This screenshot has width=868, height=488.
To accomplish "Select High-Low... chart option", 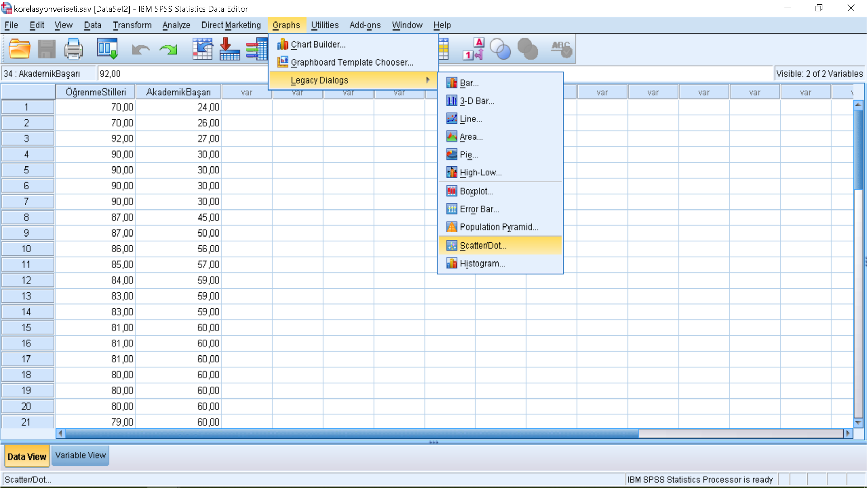I will pyautogui.click(x=500, y=173).
